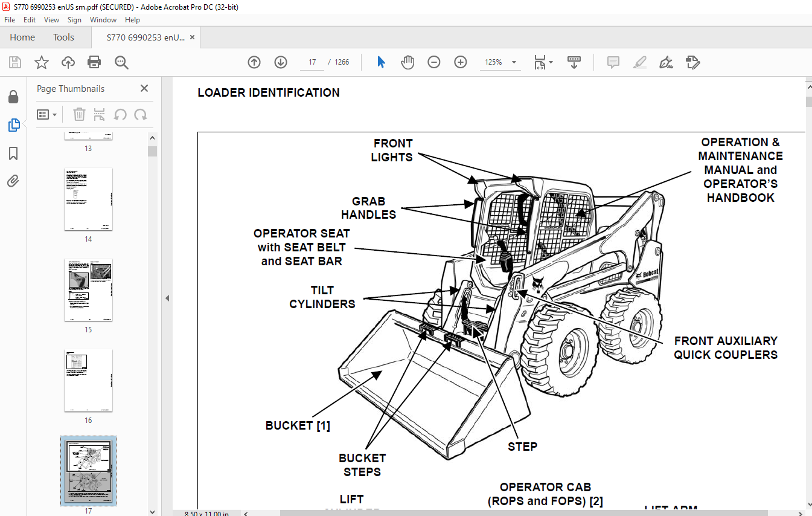Select the page 17 thumbnail

tap(88, 471)
